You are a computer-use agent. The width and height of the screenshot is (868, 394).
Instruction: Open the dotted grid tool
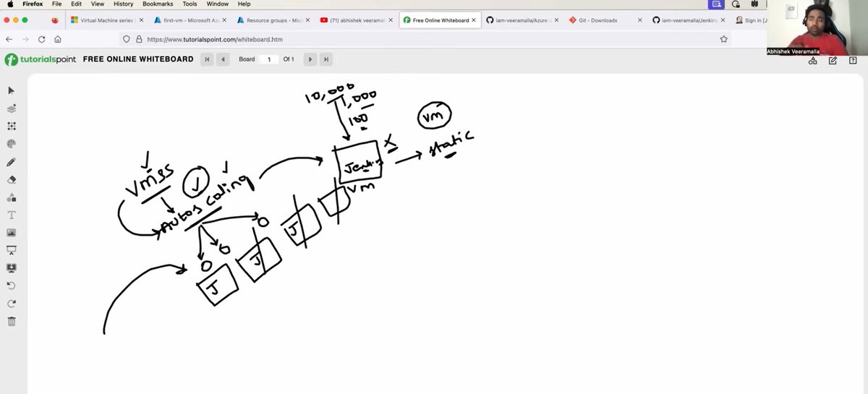[x=12, y=126]
